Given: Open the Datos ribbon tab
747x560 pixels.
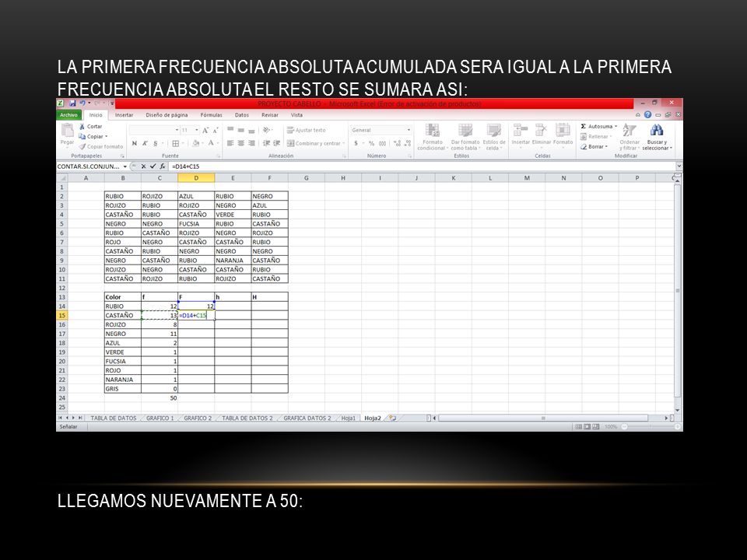Looking at the screenshot, I should [x=241, y=115].
